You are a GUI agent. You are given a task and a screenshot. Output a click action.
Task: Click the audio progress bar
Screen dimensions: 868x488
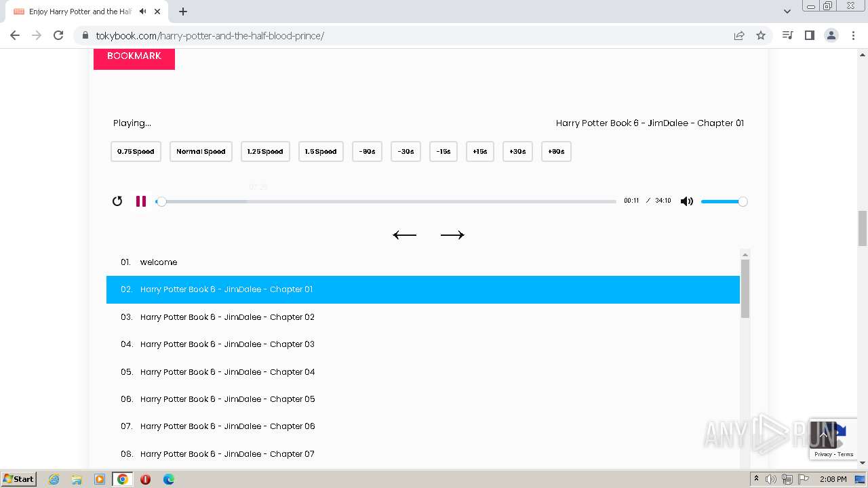[x=386, y=201]
